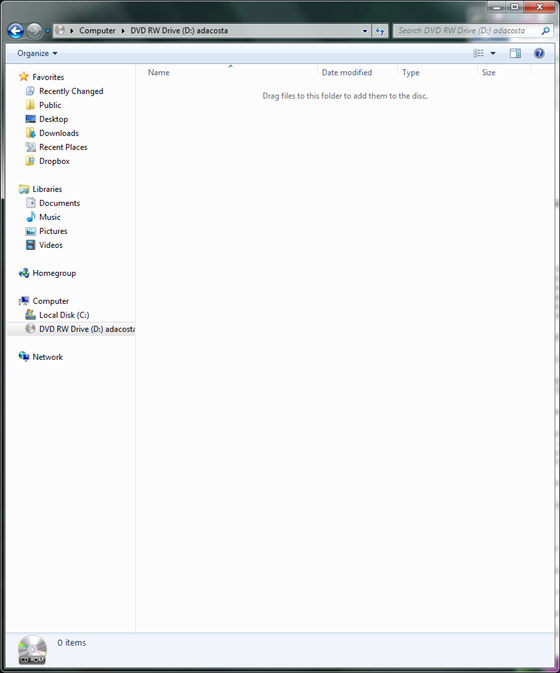Open recent pages arrow next to Forward button

(x=48, y=31)
